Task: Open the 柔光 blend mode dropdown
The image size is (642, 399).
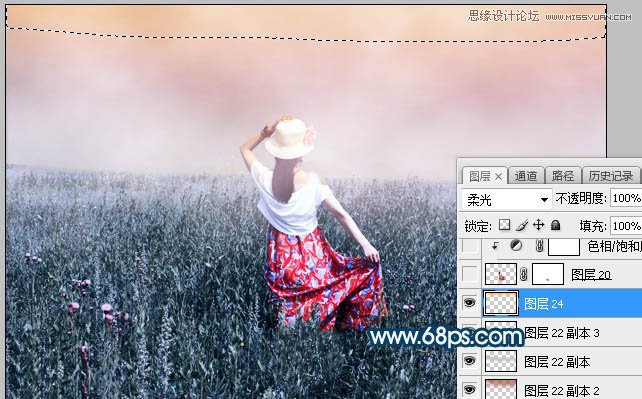Action: (506, 200)
